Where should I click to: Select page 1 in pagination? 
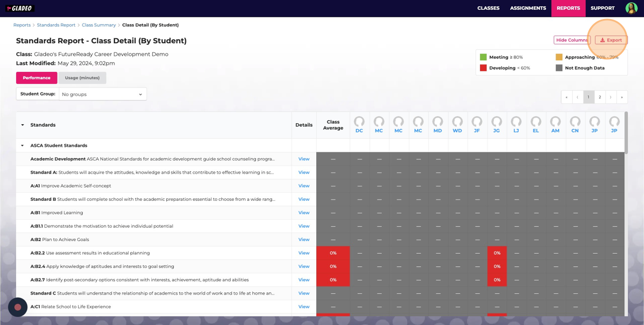coord(589,97)
